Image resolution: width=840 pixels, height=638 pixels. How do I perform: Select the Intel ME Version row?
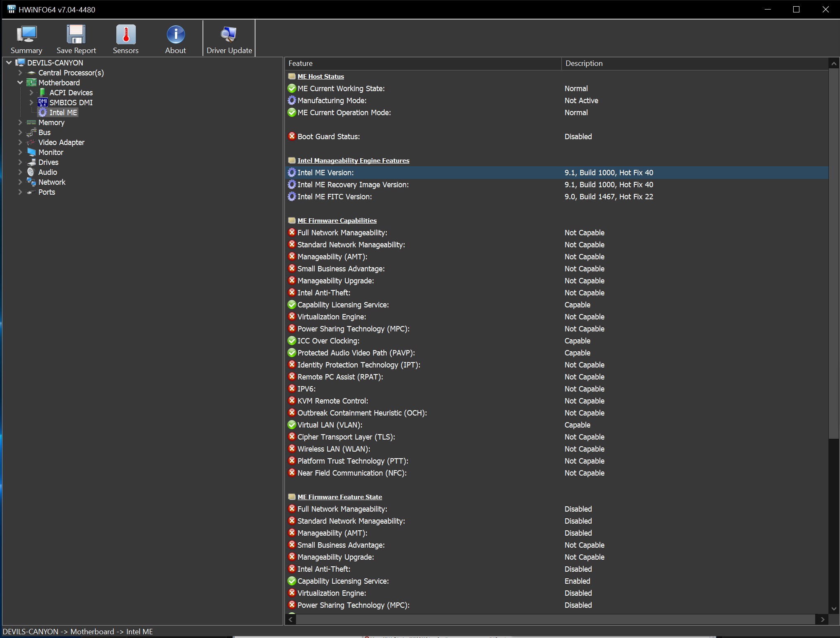[556, 173]
